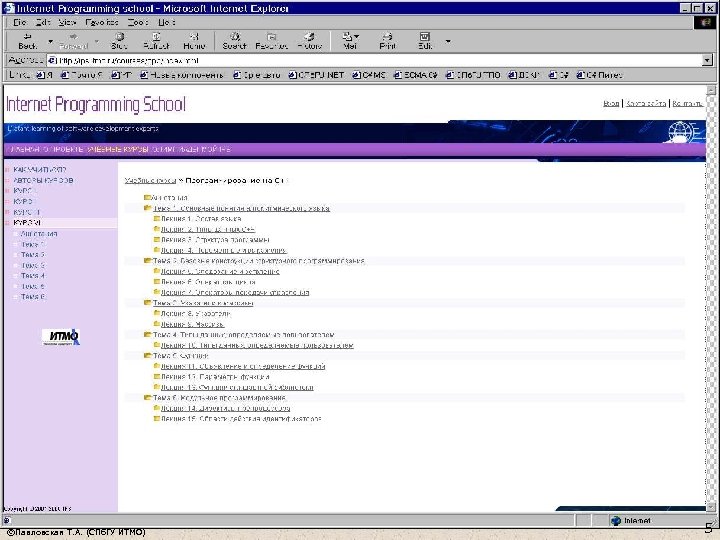Click the page icon in address bar

52,60
